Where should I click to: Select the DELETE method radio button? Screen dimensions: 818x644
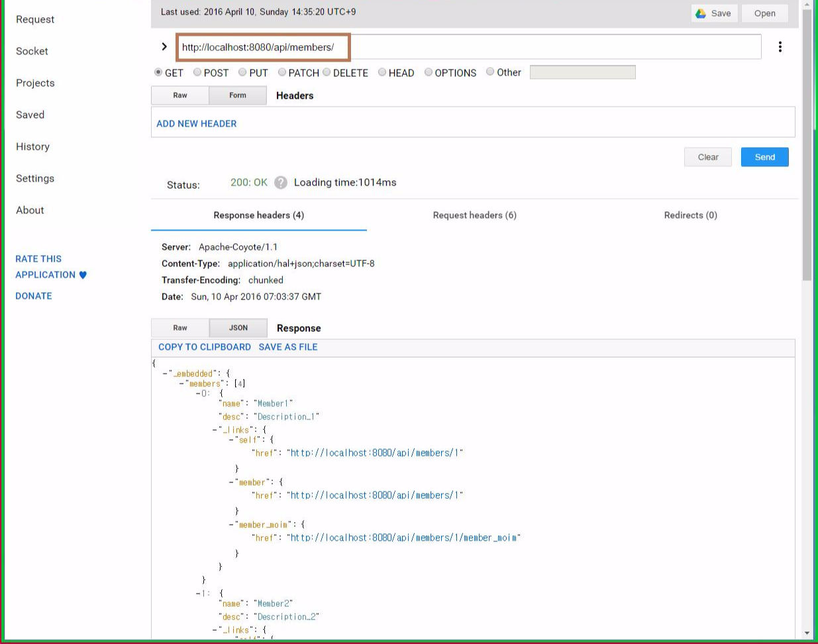click(327, 72)
